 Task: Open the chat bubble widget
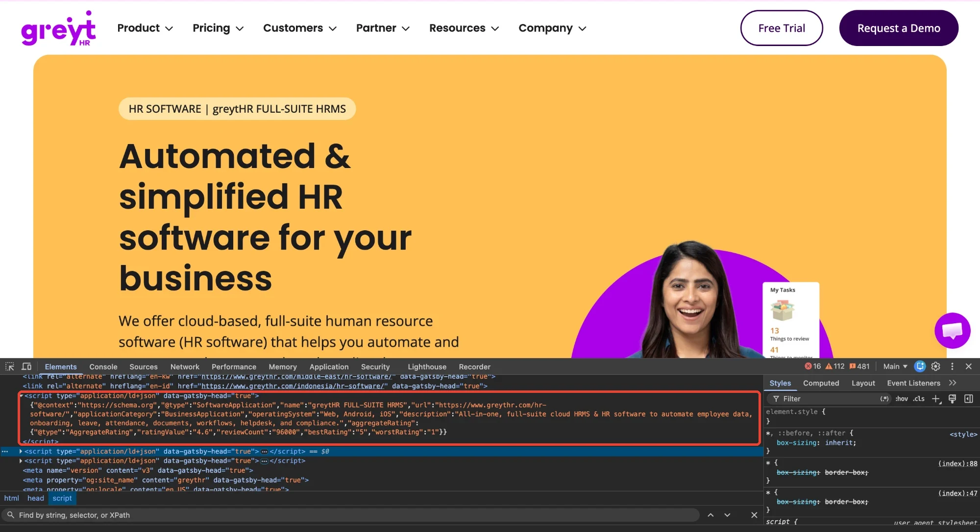(952, 331)
